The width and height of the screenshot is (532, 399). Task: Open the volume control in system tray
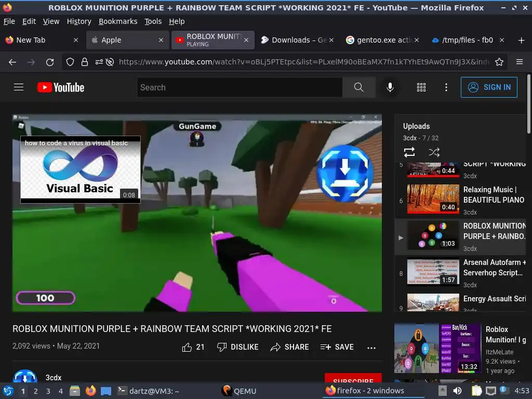(x=457, y=391)
